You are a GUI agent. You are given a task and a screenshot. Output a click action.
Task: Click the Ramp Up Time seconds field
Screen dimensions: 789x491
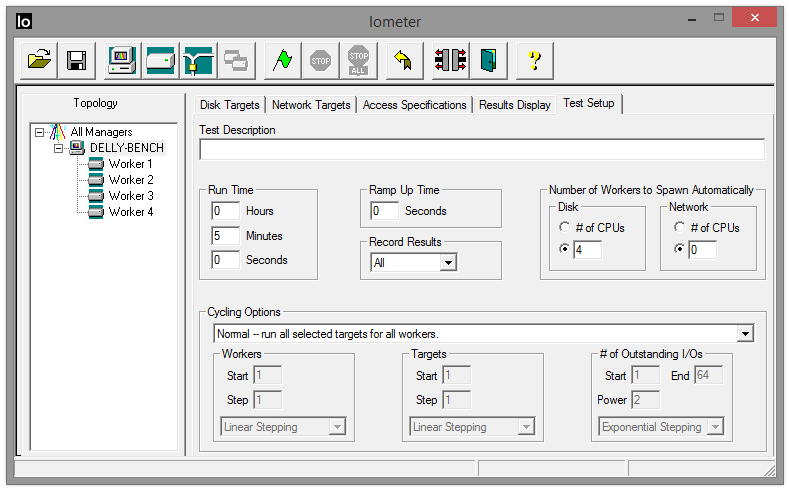click(x=384, y=211)
